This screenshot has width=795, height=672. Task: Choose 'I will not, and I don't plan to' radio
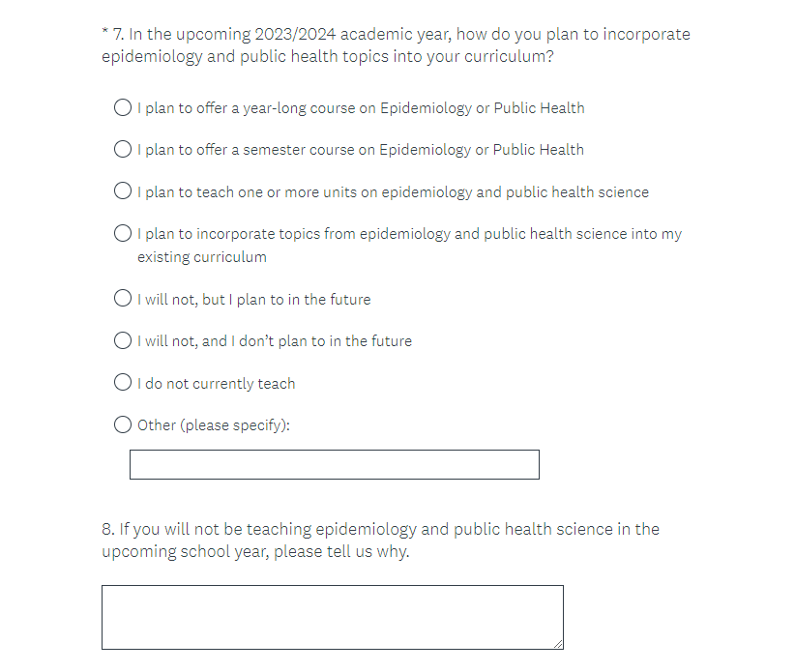pyautogui.click(x=123, y=341)
